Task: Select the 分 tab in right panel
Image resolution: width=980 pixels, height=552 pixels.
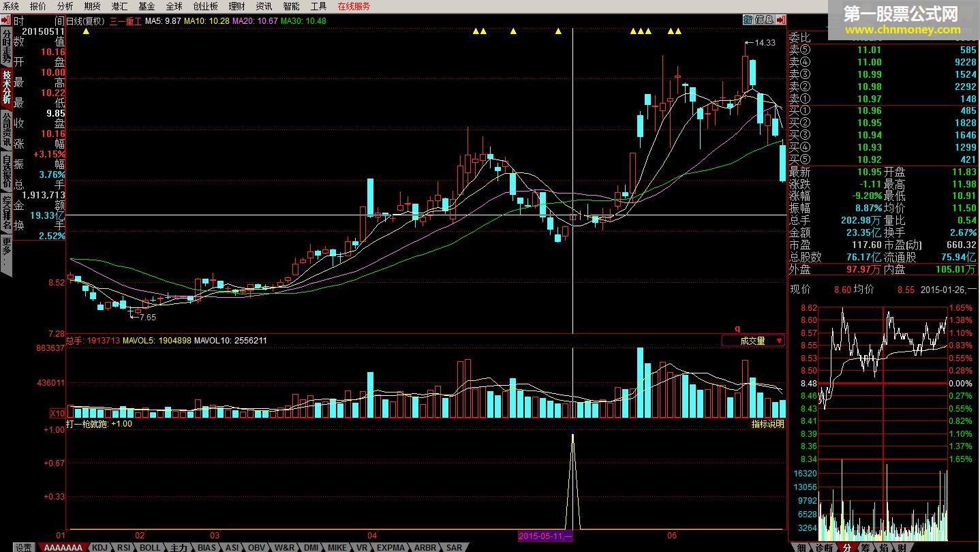Action: click(x=846, y=547)
